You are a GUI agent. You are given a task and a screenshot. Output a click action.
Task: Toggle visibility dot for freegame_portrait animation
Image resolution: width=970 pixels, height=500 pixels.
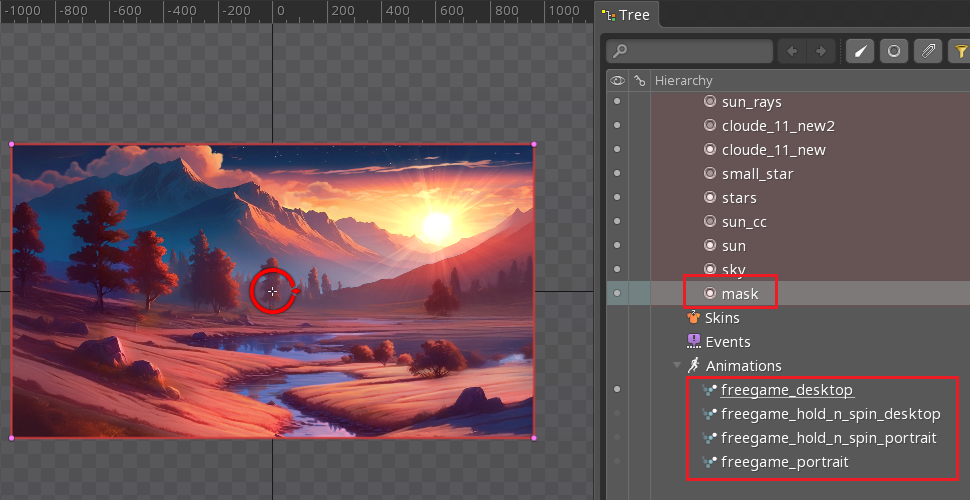click(x=617, y=462)
